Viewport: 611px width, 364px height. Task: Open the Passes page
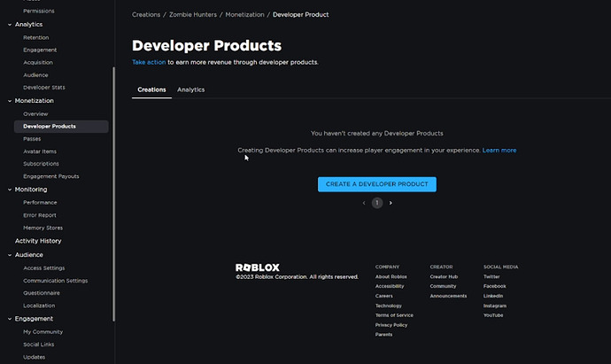tap(32, 139)
